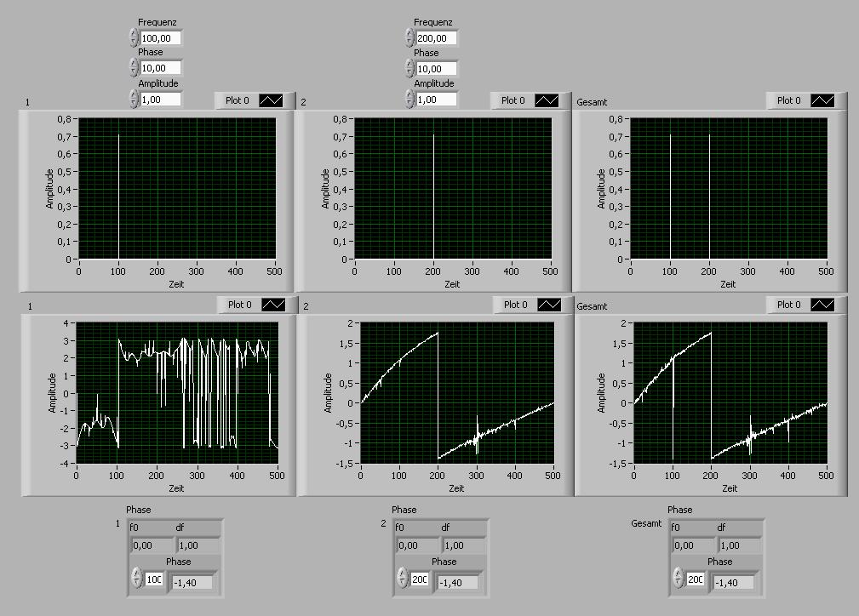This screenshot has height=616, width=859.
Task: Click the 100 Hz spectral peak in upper graph 1
Action: tap(118, 196)
